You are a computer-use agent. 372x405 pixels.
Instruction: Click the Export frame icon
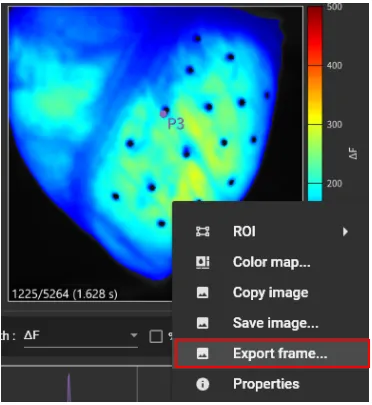[x=202, y=353]
